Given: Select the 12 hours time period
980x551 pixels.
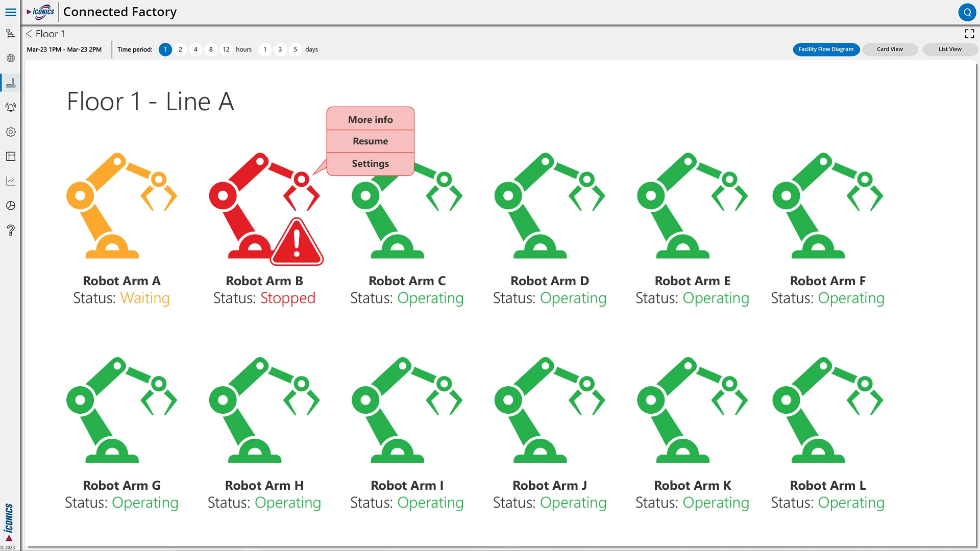Looking at the screenshot, I should point(226,49).
